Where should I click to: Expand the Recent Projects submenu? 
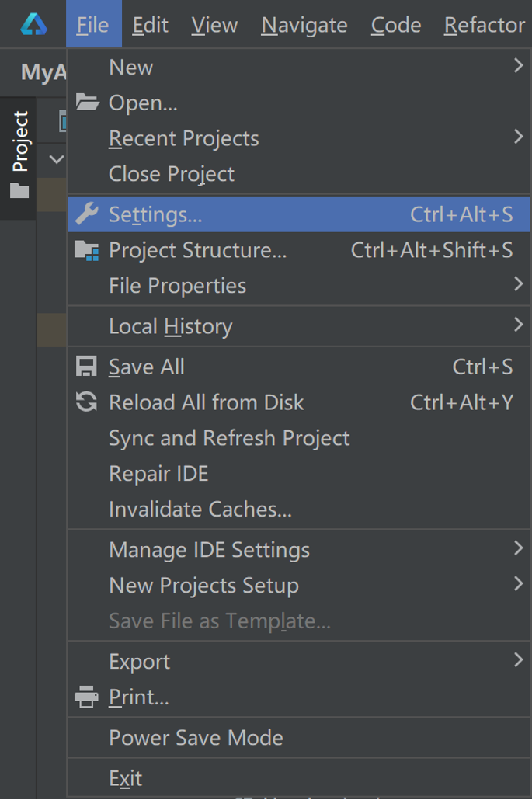point(518,137)
